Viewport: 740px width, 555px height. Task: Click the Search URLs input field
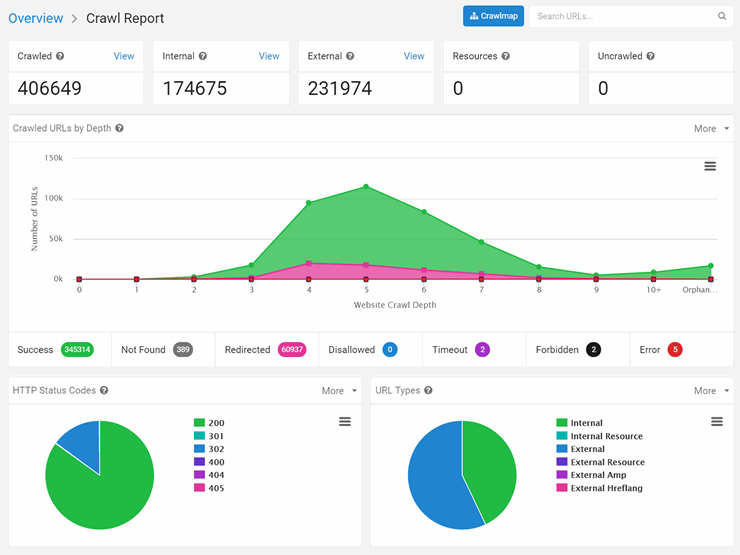[620, 17]
